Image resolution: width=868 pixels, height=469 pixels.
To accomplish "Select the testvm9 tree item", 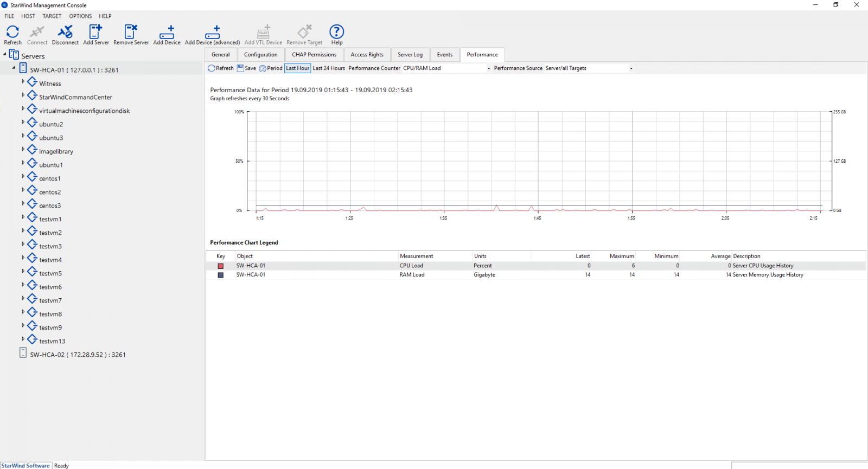I will click(50, 328).
